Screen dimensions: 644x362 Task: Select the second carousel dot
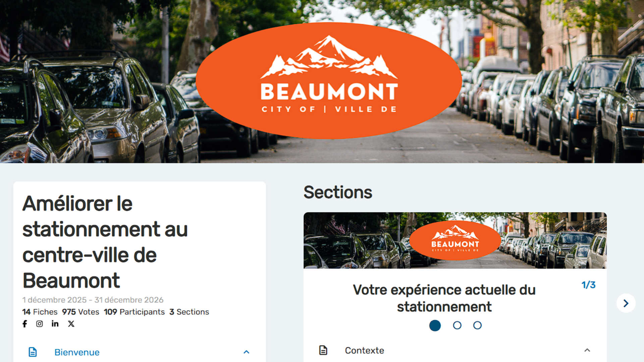coord(457,325)
